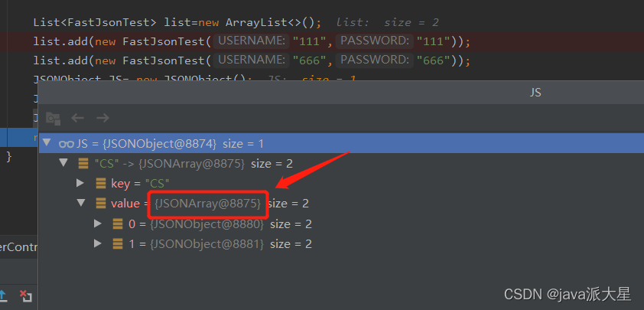Select the 1 = {JSONObject@8881} row
Screen dimensions: 644x310
[341, 244]
